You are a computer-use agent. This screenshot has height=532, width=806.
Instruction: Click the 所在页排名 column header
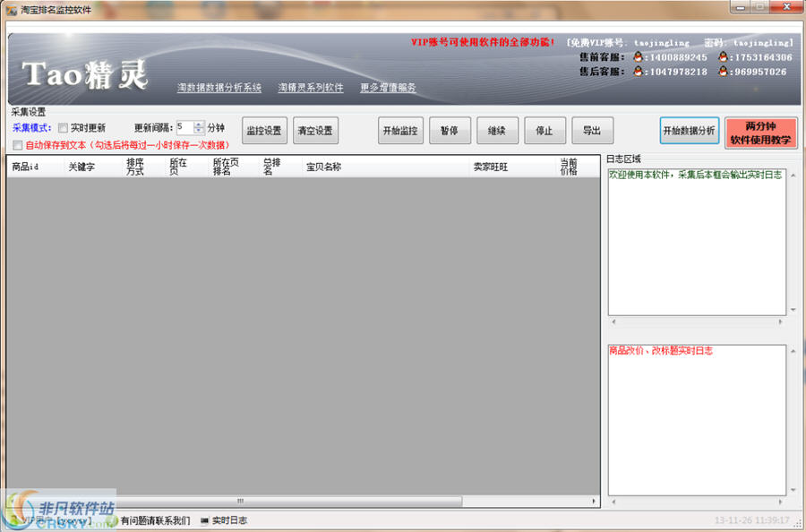pyautogui.click(x=234, y=167)
